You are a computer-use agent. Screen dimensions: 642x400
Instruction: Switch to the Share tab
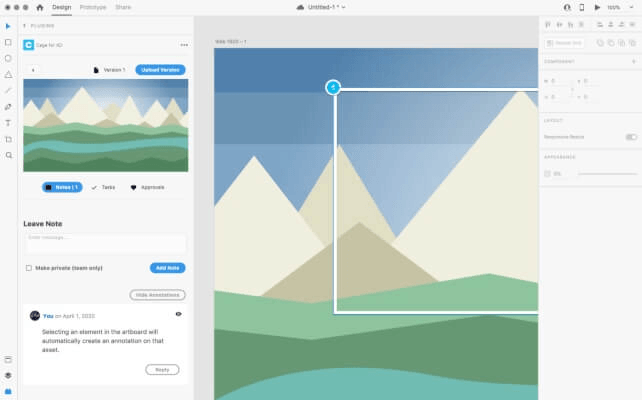(123, 7)
